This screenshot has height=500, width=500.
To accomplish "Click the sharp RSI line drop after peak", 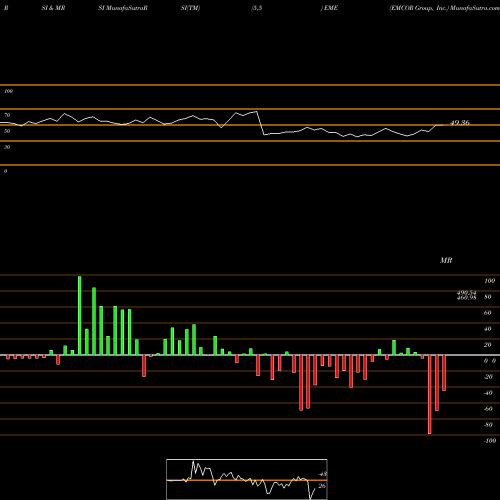I will [x=260, y=123].
